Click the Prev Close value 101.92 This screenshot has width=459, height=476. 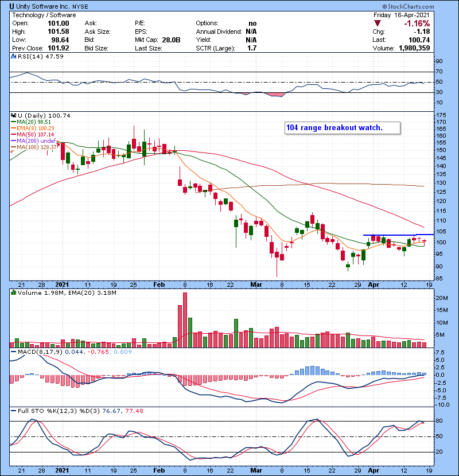(59, 48)
